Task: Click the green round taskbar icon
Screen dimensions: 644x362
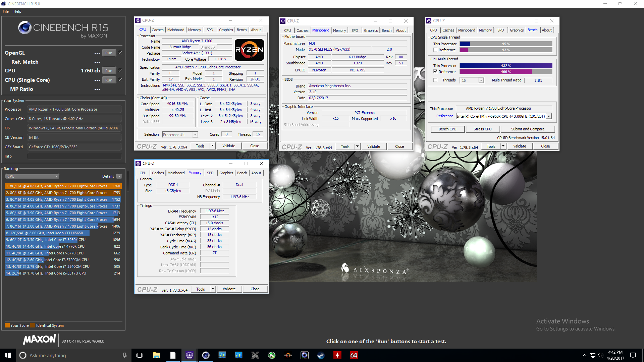Action: pyautogui.click(x=272, y=355)
